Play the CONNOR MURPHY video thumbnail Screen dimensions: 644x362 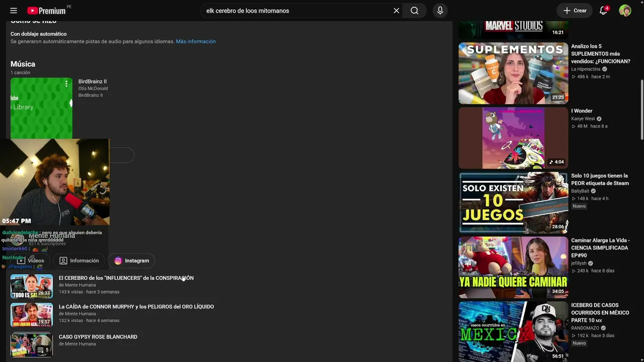pos(32,315)
